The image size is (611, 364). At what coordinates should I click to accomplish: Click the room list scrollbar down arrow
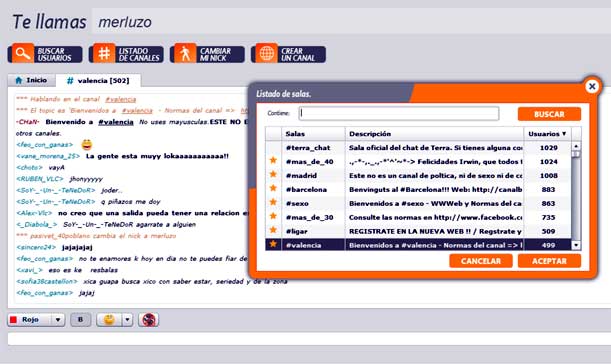(x=576, y=245)
